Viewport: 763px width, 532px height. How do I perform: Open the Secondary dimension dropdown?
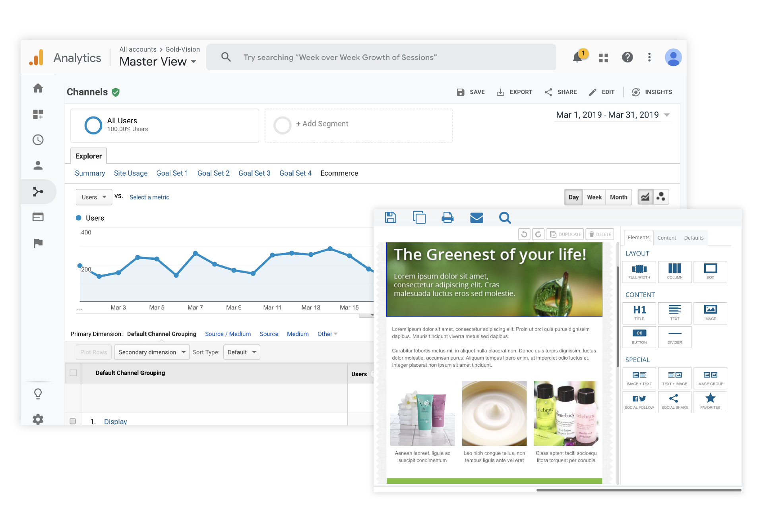tap(151, 352)
